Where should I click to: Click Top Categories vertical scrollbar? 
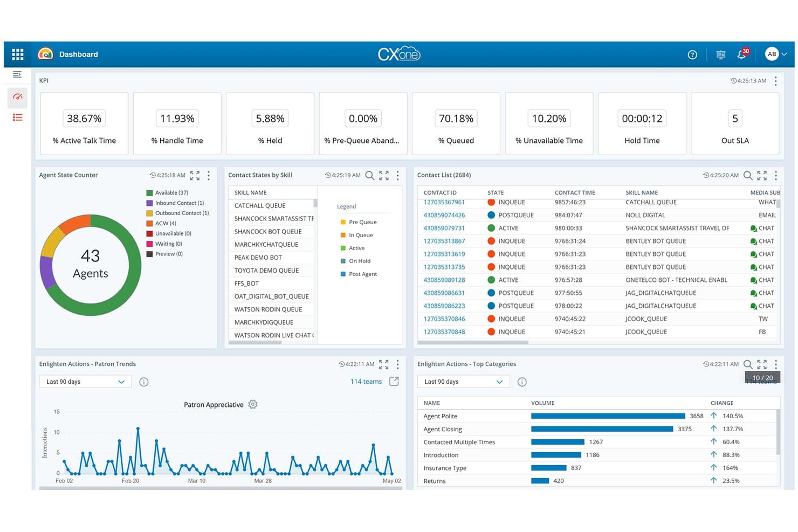(x=778, y=432)
